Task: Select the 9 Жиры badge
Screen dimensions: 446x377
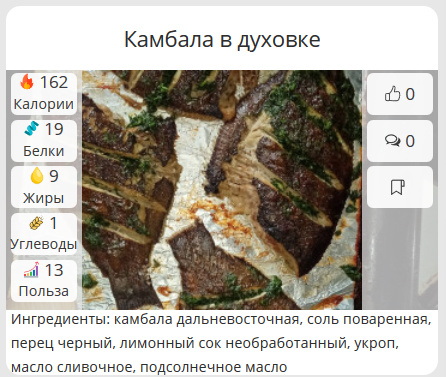Action: click(x=44, y=187)
